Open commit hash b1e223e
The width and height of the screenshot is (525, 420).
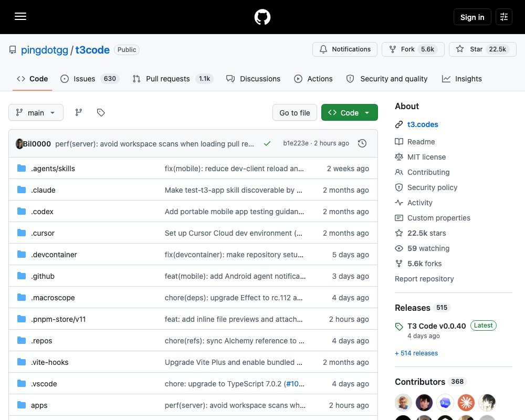pyautogui.click(x=296, y=143)
